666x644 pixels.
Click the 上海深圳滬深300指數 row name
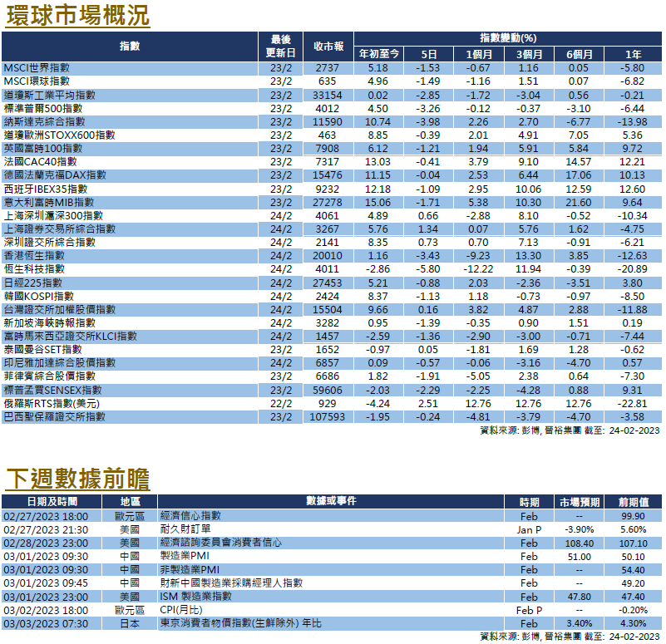(x=53, y=216)
